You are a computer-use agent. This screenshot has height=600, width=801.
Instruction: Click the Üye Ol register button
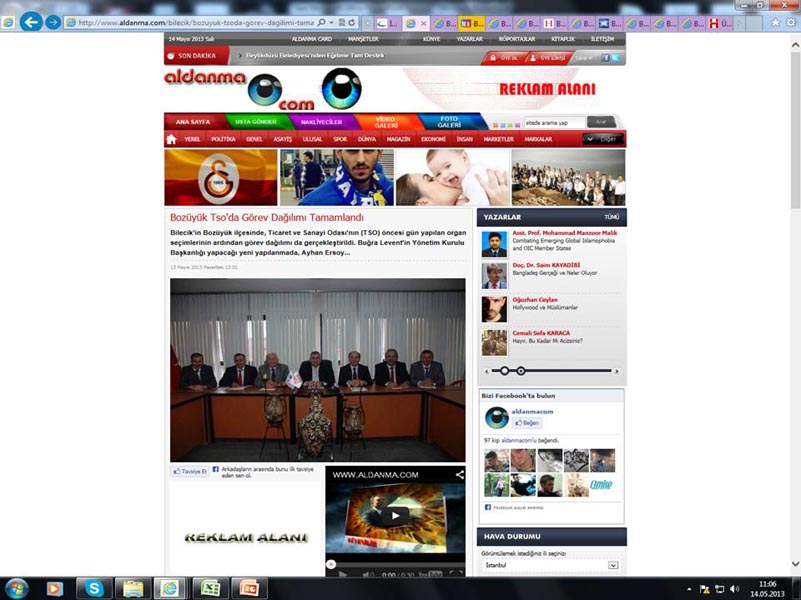point(504,58)
